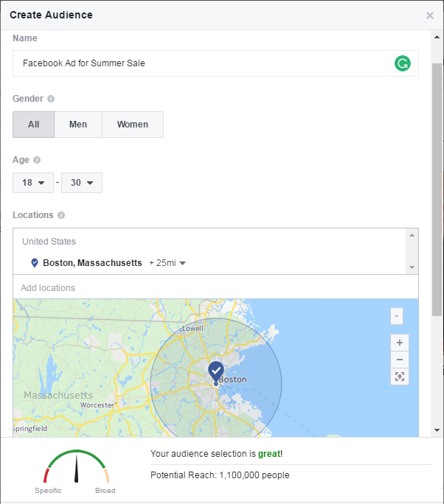This screenshot has width=444, height=504.
Task: Click the Boston, Massachusetts location entry
Action: 92,263
